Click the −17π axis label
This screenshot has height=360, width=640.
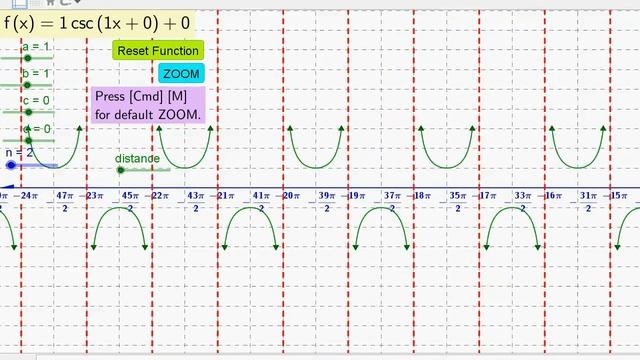point(484,196)
